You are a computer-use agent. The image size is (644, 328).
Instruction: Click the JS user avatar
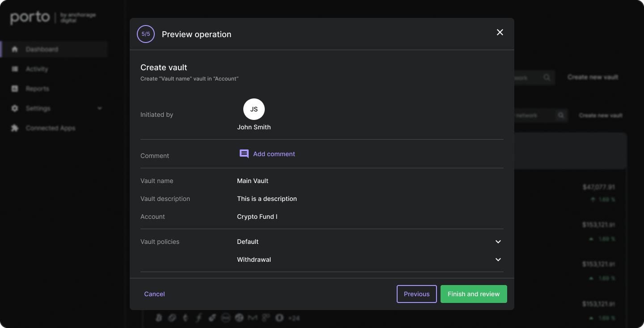[x=254, y=109]
